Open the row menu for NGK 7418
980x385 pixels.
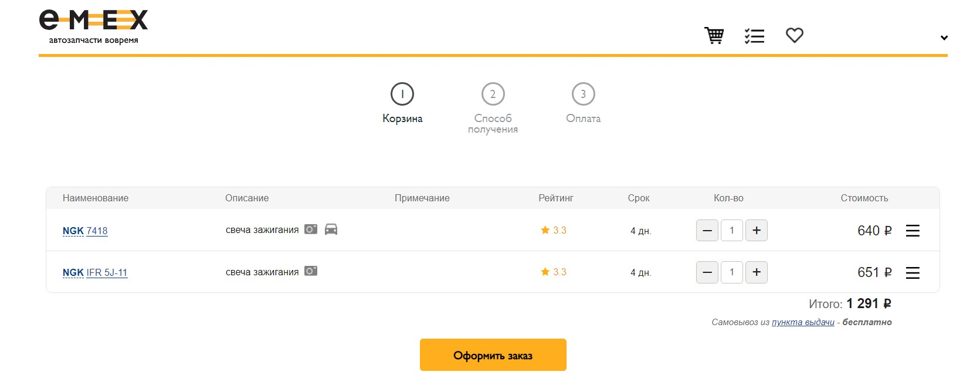(913, 231)
